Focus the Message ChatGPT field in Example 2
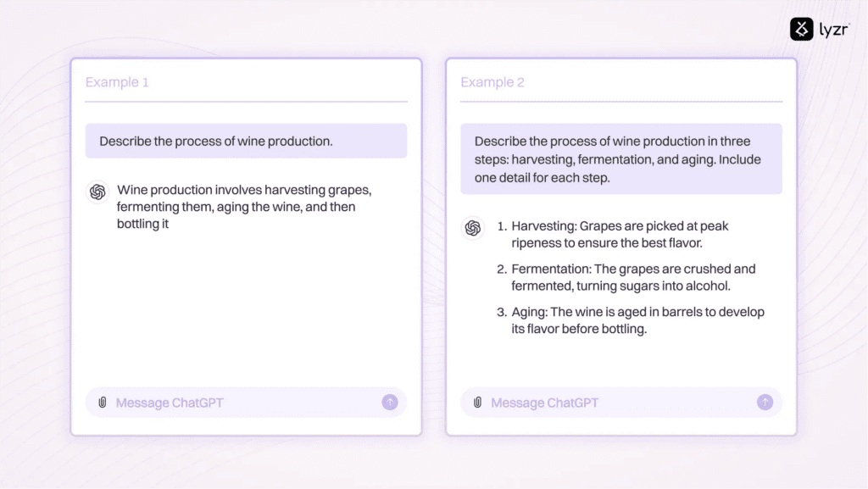This screenshot has width=868, height=489. click(x=621, y=403)
